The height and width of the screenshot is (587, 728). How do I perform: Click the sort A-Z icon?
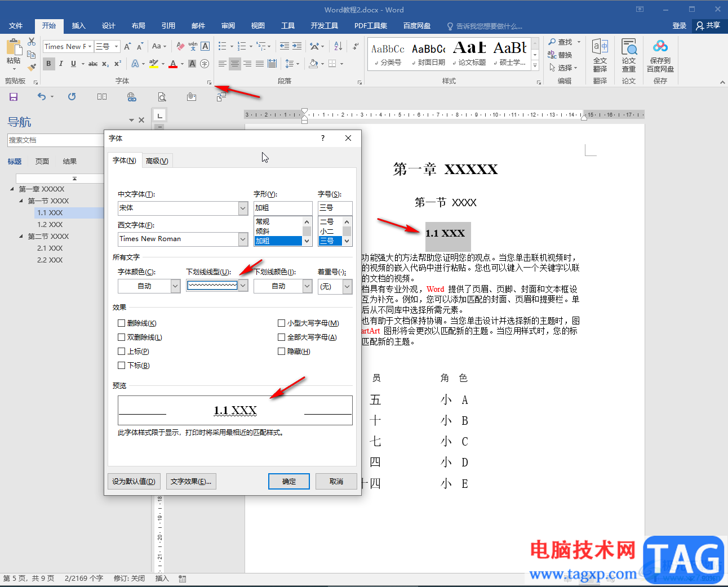tap(338, 46)
